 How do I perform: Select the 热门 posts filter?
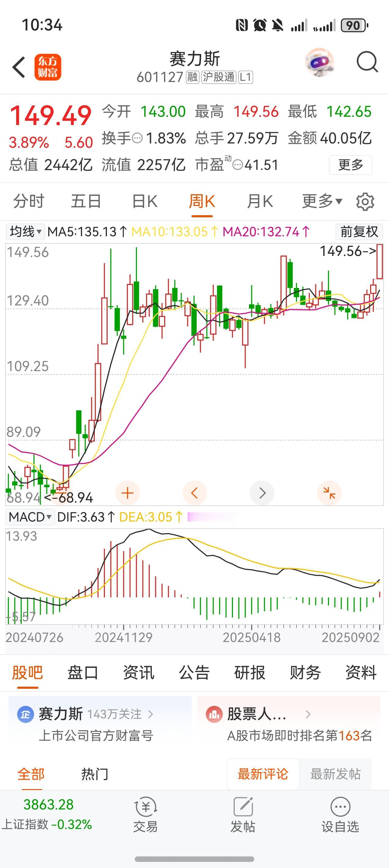[x=95, y=774]
